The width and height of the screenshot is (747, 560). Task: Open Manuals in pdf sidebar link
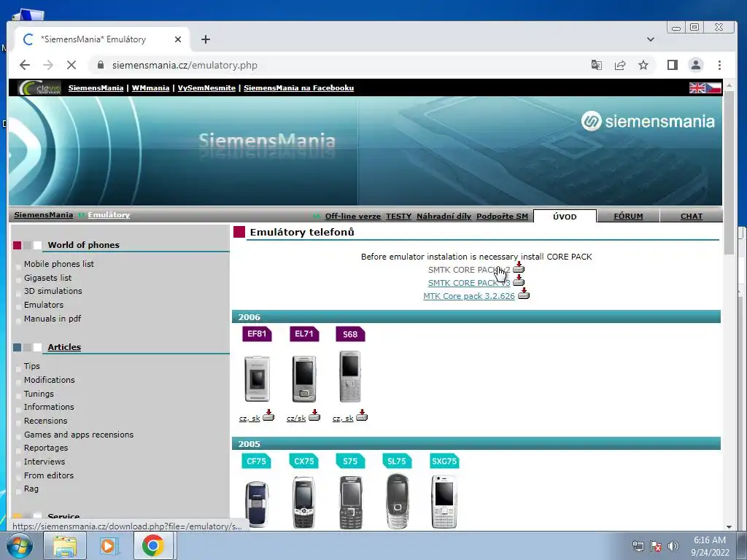[53, 319]
